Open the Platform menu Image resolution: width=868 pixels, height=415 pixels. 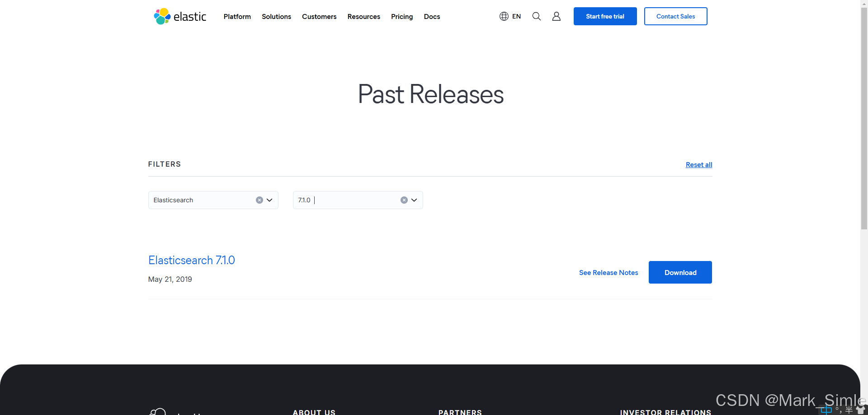[x=237, y=16]
